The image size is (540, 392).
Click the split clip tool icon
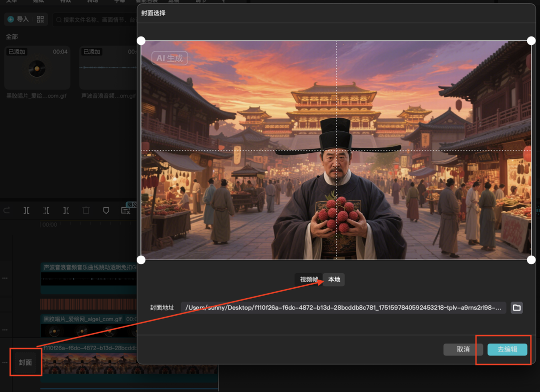(x=26, y=211)
